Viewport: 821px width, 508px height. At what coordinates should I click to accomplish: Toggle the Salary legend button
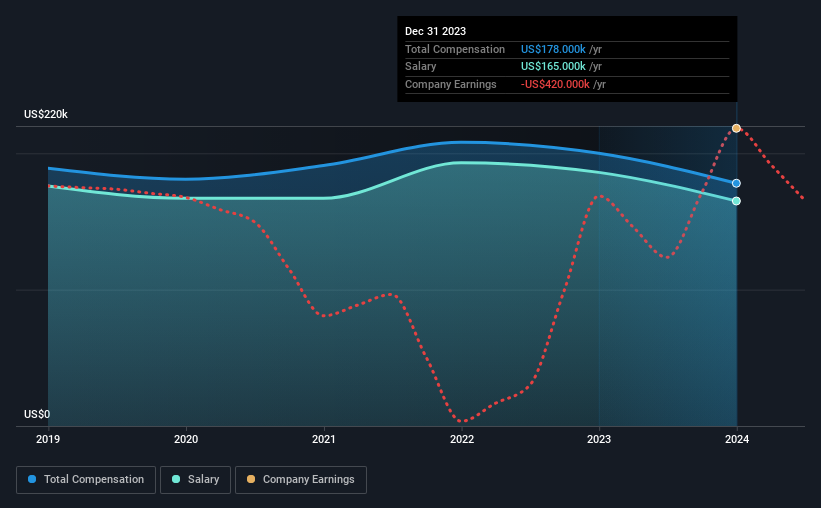[195, 480]
